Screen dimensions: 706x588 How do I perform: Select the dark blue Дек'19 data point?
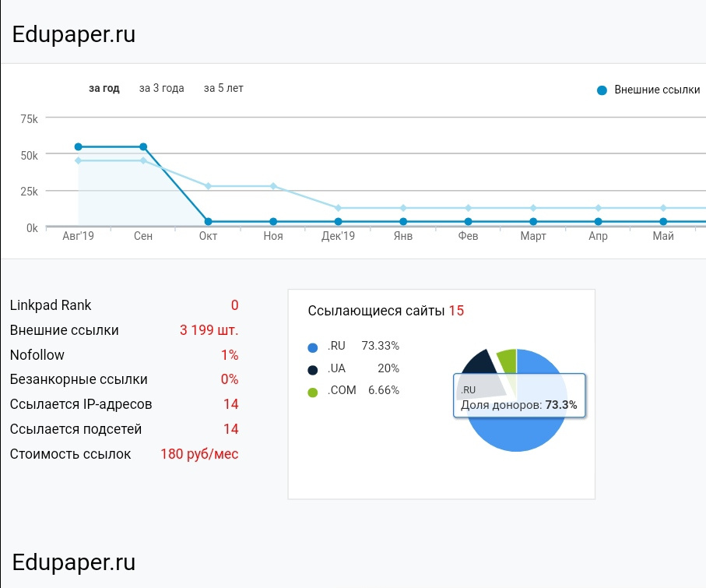click(x=338, y=222)
